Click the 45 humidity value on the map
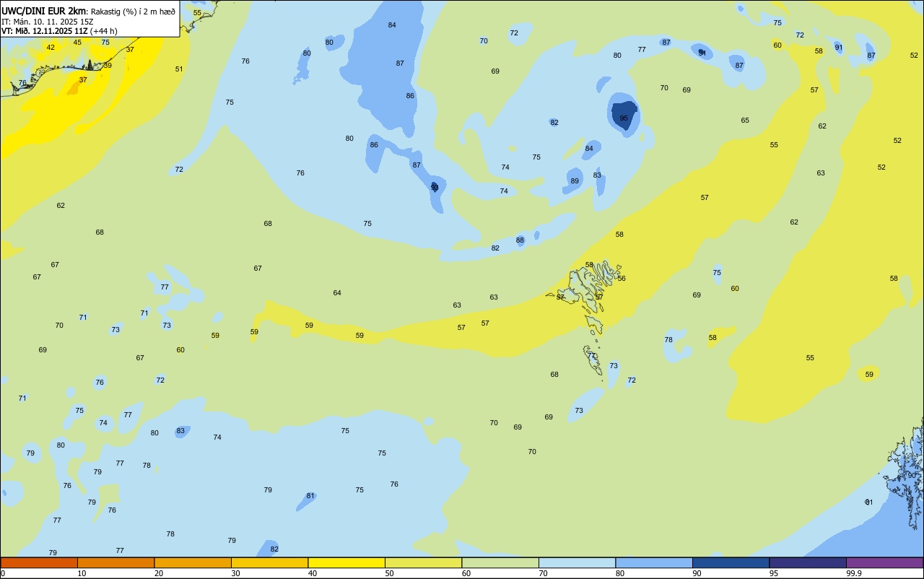 pyautogui.click(x=77, y=43)
